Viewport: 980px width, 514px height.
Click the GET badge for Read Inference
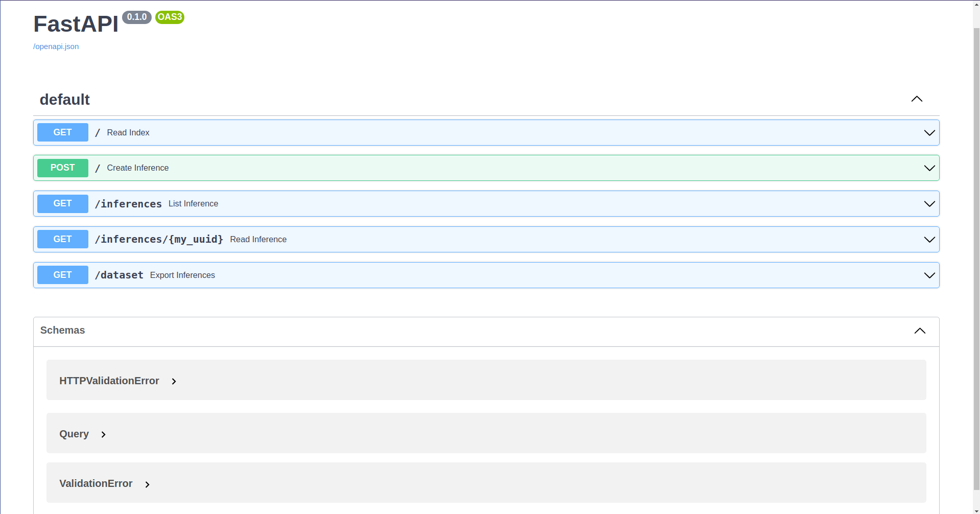point(63,239)
